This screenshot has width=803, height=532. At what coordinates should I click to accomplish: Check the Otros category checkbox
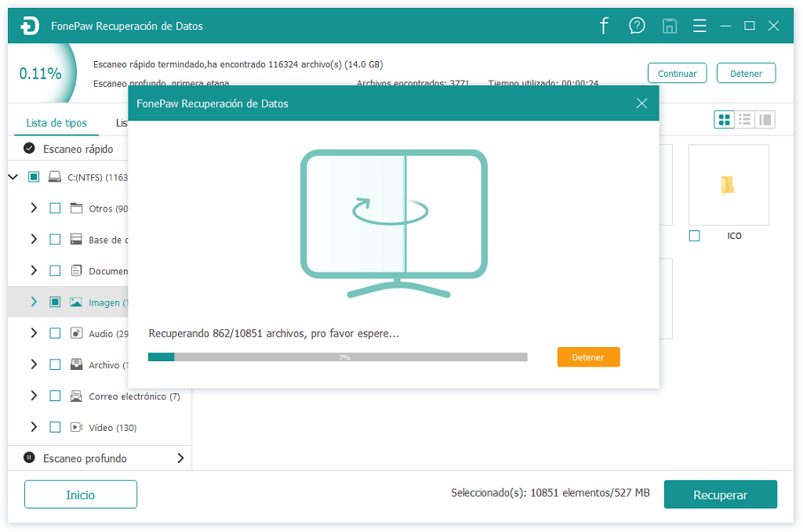[55, 208]
